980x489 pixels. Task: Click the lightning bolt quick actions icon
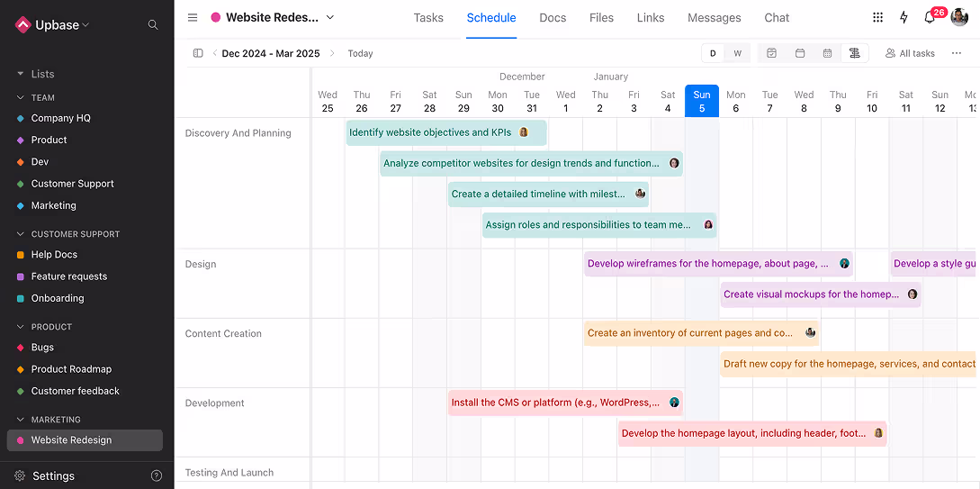pos(904,17)
